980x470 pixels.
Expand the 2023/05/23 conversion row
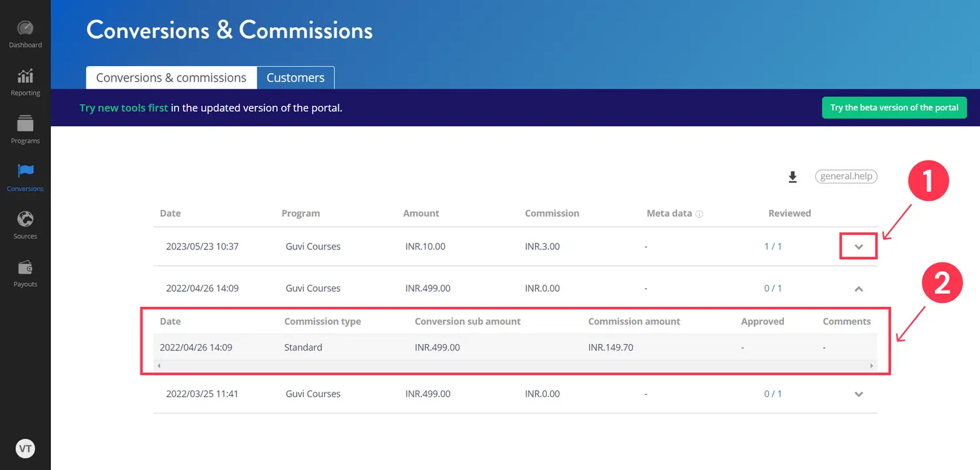pyautogui.click(x=858, y=247)
